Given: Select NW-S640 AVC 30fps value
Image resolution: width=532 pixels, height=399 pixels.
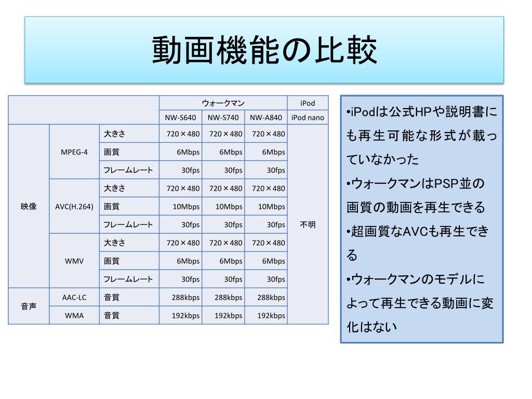Looking at the screenshot, I should pyautogui.click(x=180, y=224).
